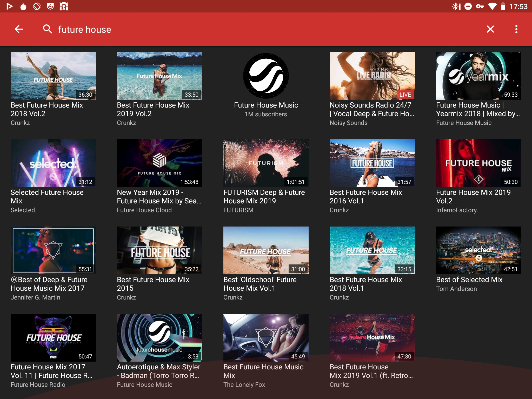The width and height of the screenshot is (532, 399).
Task: Clear the search with the X icon
Action: (x=490, y=29)
